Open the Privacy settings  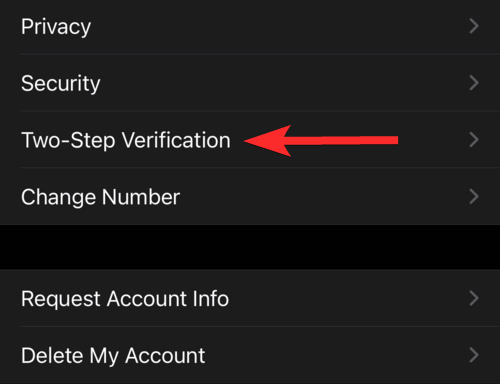pos(250,27)
